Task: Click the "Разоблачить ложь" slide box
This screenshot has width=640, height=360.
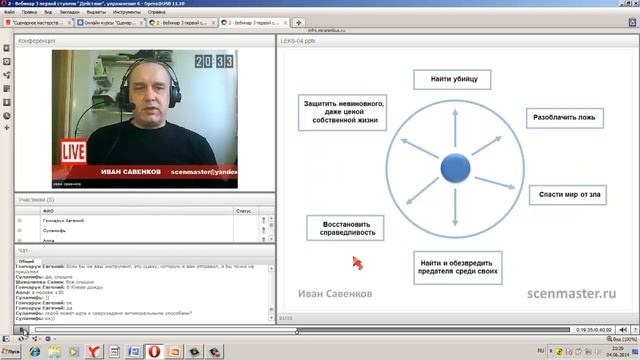Action: click(x=564, y=118)
